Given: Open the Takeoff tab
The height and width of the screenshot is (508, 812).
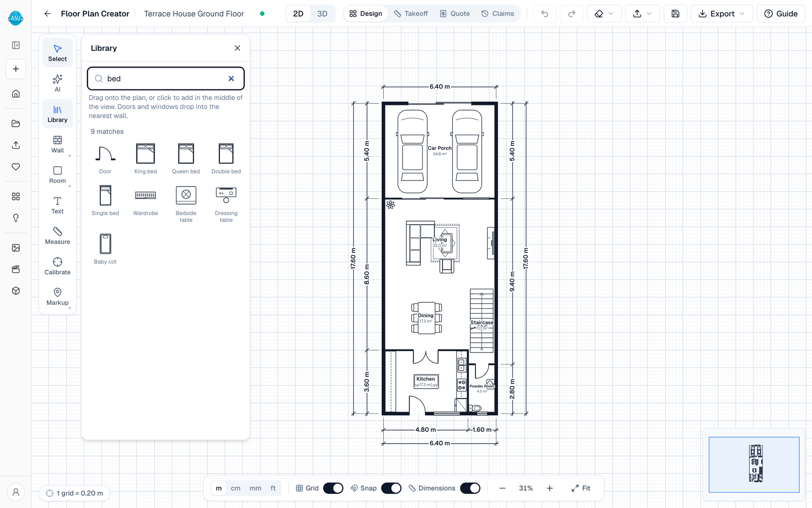Looking at the screenshot, I should point(411,14).
